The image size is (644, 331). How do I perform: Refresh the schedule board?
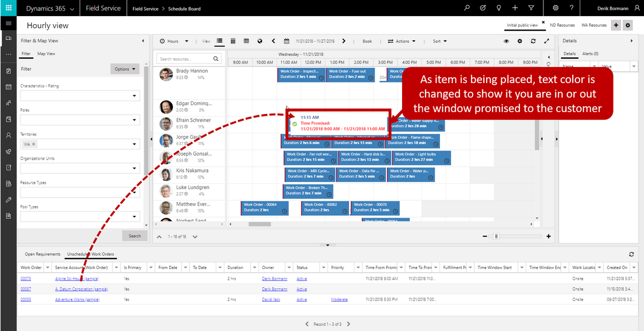coord(533,41)
